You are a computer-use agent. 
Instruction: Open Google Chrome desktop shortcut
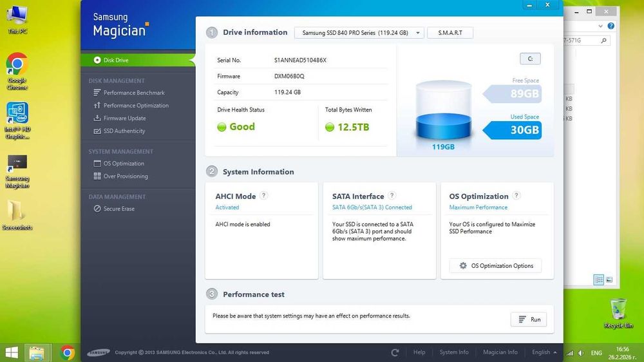pyautogui.click(x=17, y=71)
